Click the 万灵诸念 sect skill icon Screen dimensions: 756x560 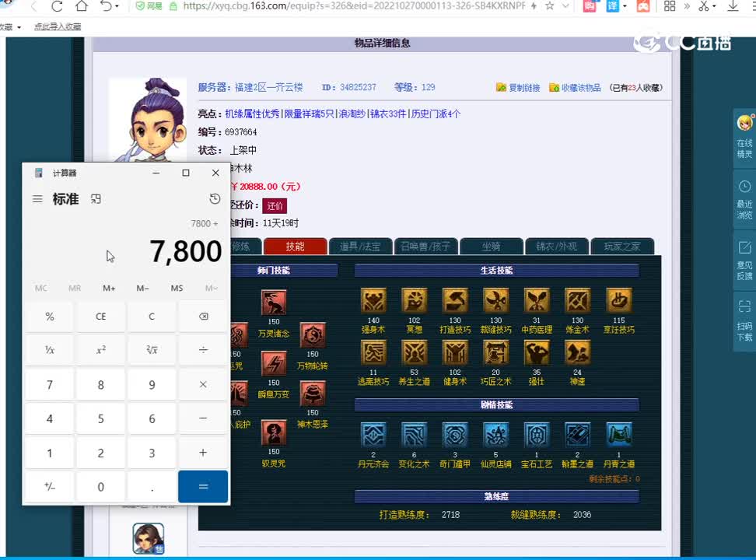click(274, 303)
